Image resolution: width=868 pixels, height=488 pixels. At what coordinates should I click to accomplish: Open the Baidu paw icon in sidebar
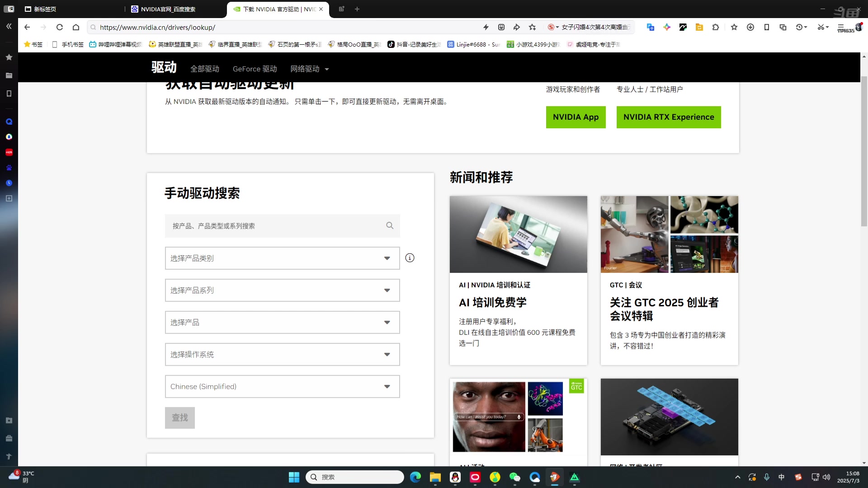tap(9, 168)
